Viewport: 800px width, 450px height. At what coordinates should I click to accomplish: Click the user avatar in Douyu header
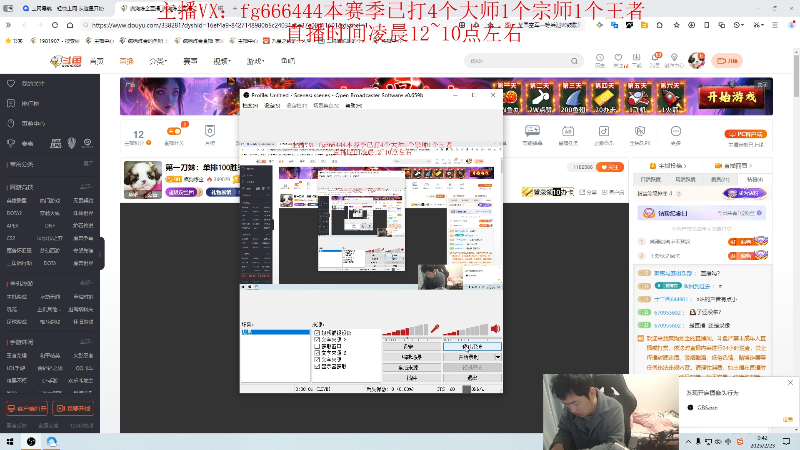coord(696,60)
